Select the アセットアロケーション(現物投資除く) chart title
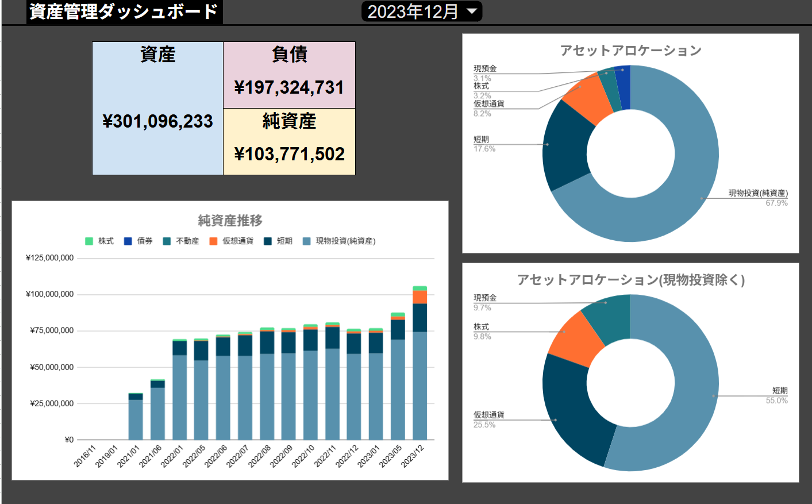Screen dimensions: 812x504 630,280
